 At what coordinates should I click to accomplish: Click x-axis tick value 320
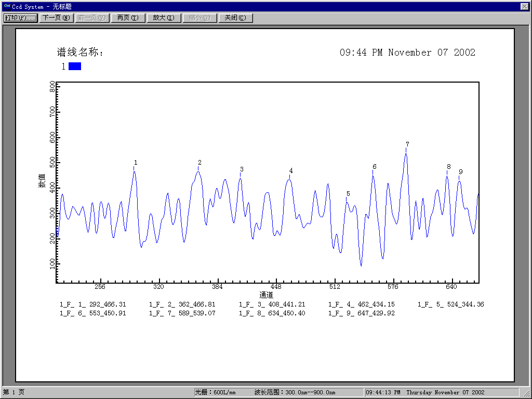pyautogui.click(x=158, y=287)
